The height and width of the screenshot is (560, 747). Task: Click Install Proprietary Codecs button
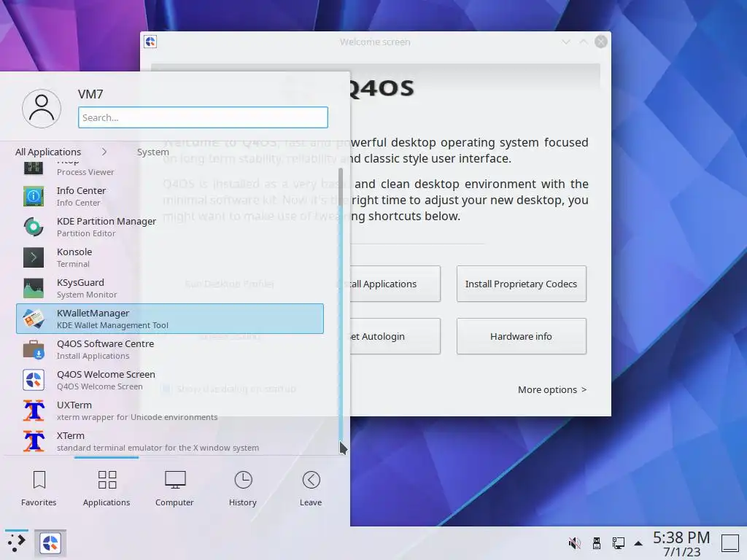tap(521, 284)
